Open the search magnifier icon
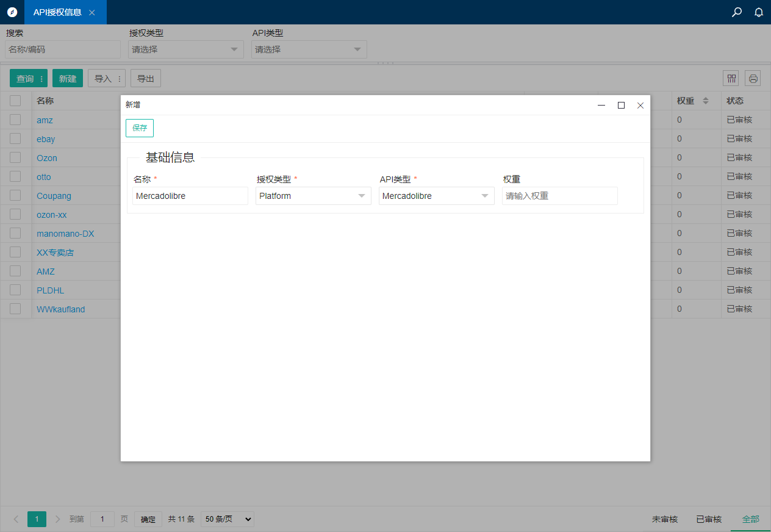 737,12
